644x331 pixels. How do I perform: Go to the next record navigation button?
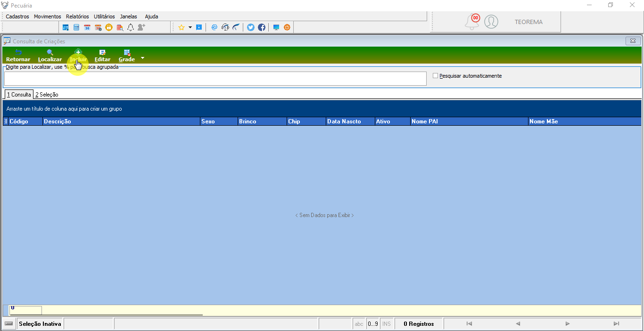pyautogui.click(x=568, y=323)
